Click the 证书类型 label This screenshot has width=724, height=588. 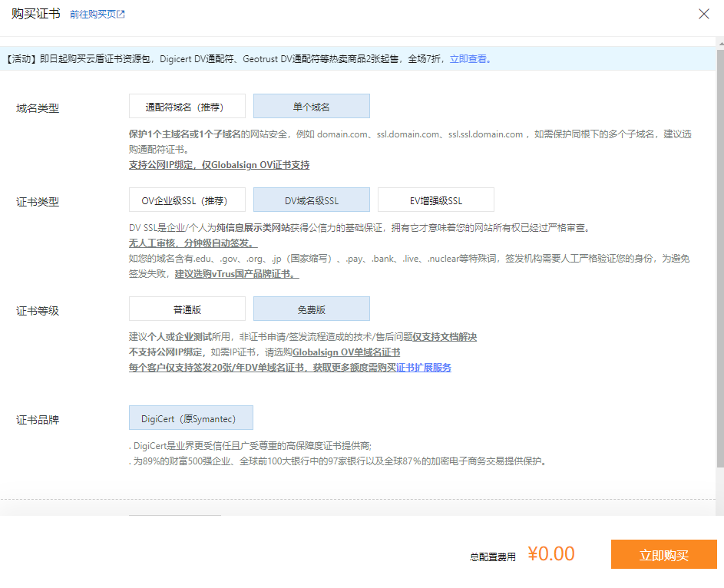(x=38, y=202)
